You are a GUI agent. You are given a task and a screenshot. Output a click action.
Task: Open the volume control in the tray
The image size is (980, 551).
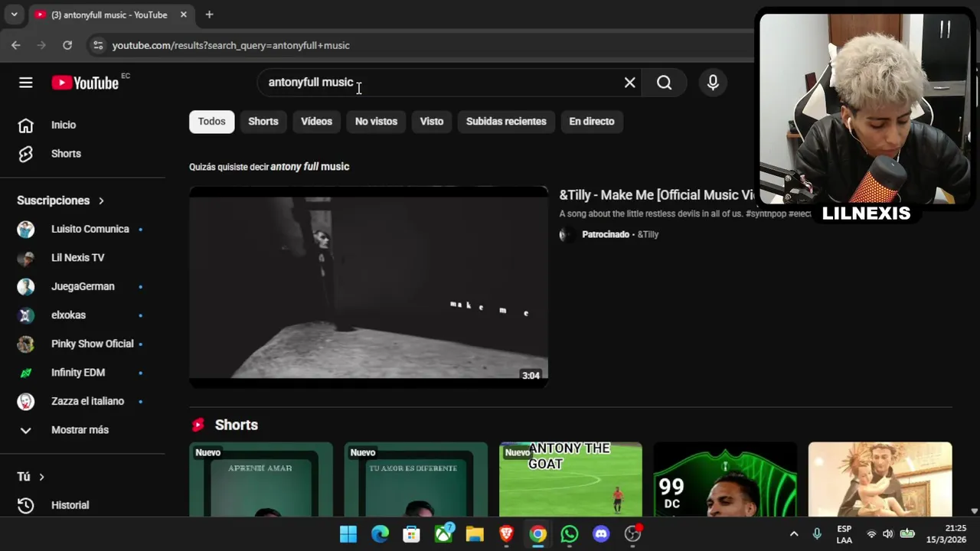887,534
